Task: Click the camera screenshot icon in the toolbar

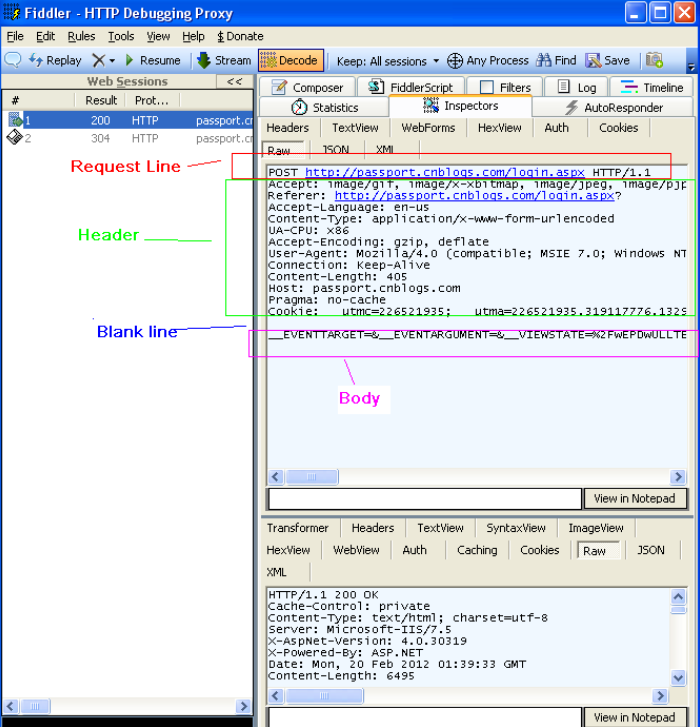Action: point(655,60)
